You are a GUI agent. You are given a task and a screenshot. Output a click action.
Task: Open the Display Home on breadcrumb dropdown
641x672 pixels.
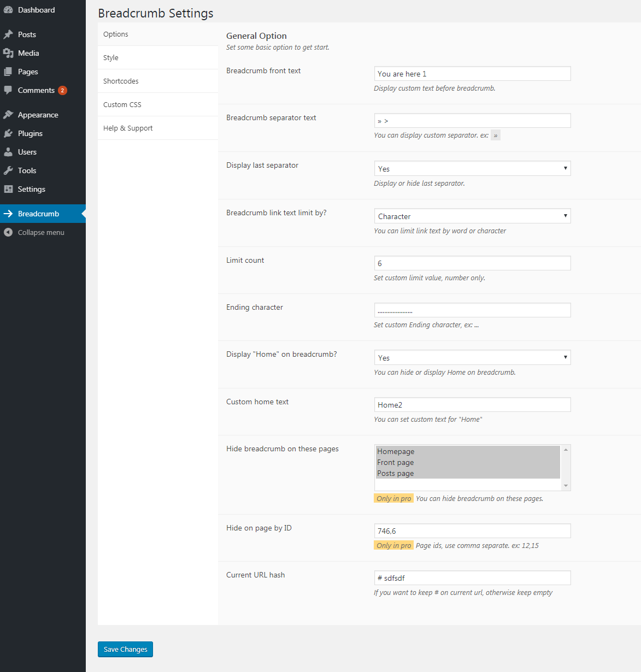pos(471,357)
